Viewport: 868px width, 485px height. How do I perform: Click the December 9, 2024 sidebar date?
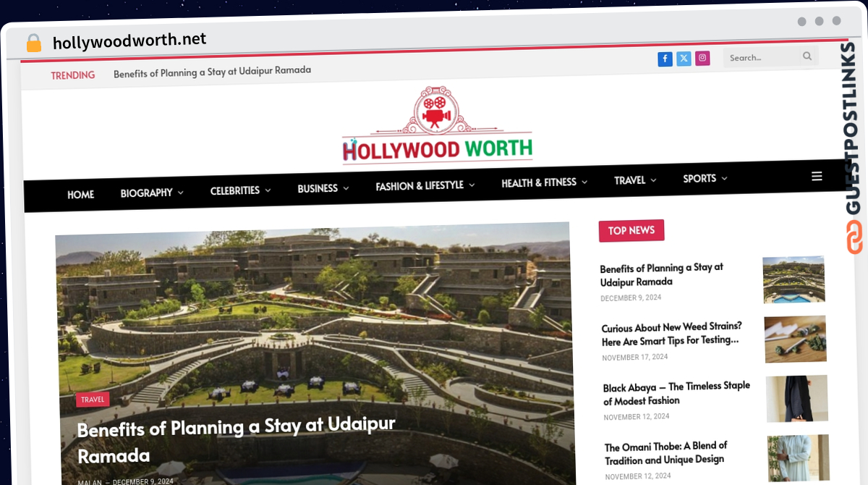click(x=631, y=298)
